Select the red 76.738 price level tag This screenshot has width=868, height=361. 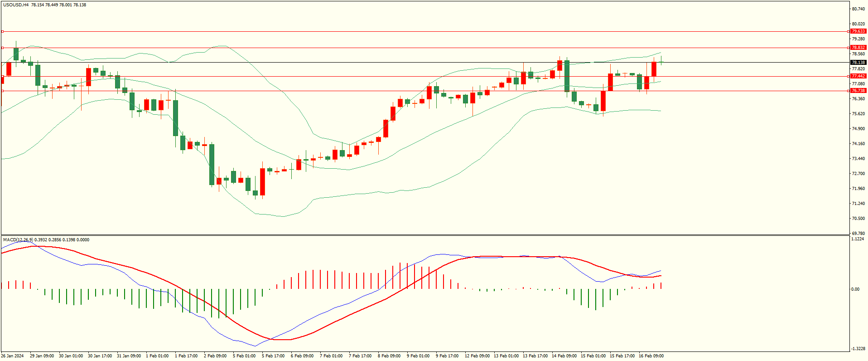[x=858, y=91]
